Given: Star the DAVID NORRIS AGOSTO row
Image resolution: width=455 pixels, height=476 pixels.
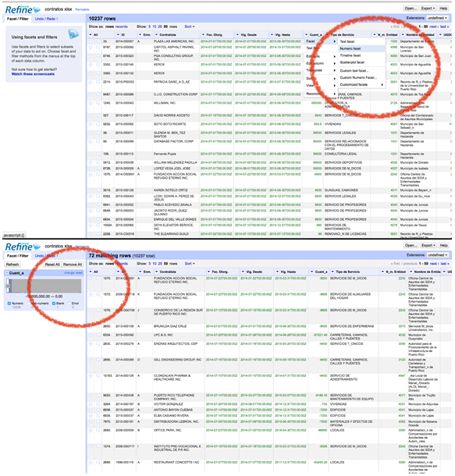Looking at the screenshot, I should pos(91,115).
